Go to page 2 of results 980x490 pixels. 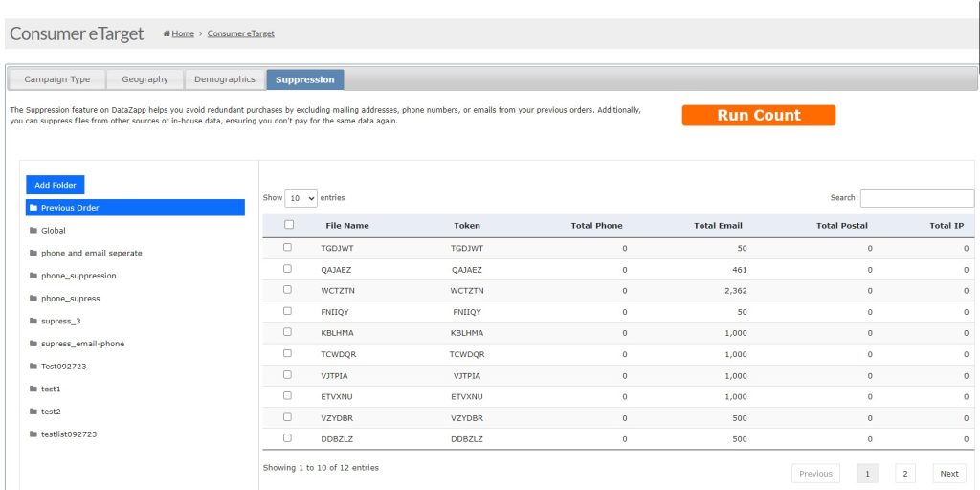905,474
